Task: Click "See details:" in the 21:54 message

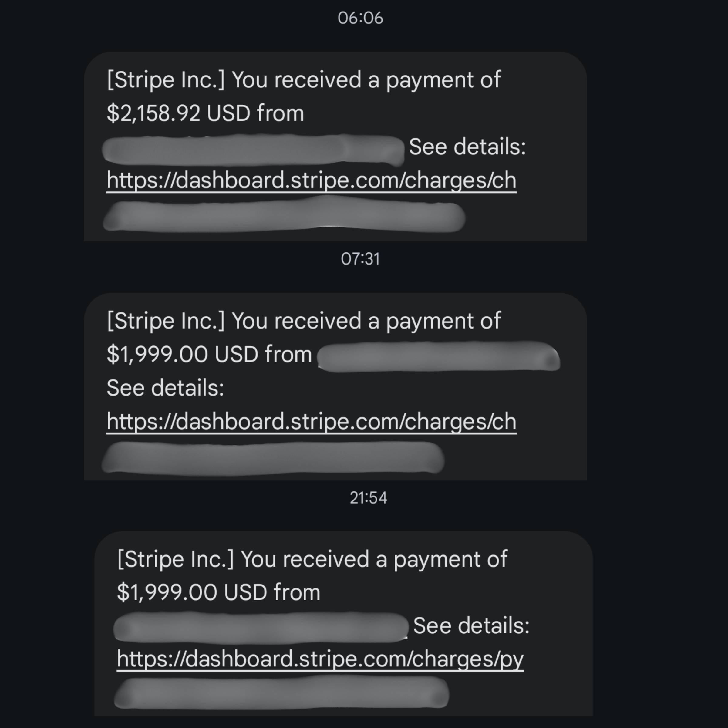Action: pos(471,625)
